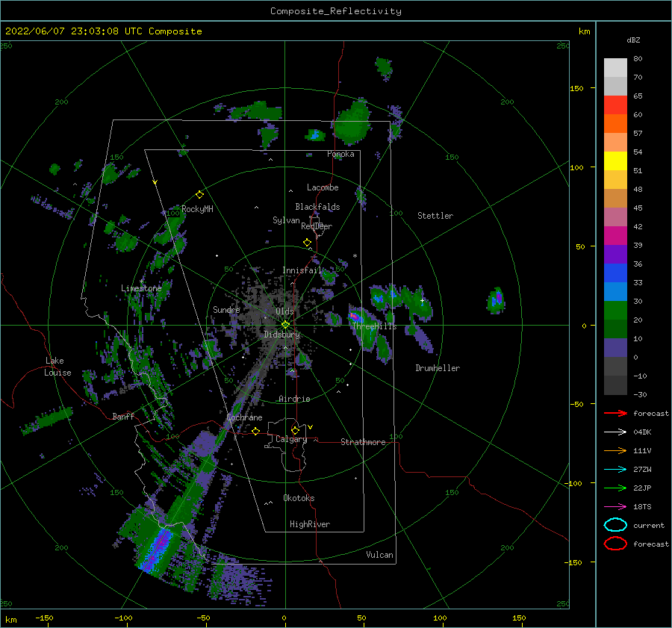Click the orange 111V arrow legend icon

(x=615, y=450)
